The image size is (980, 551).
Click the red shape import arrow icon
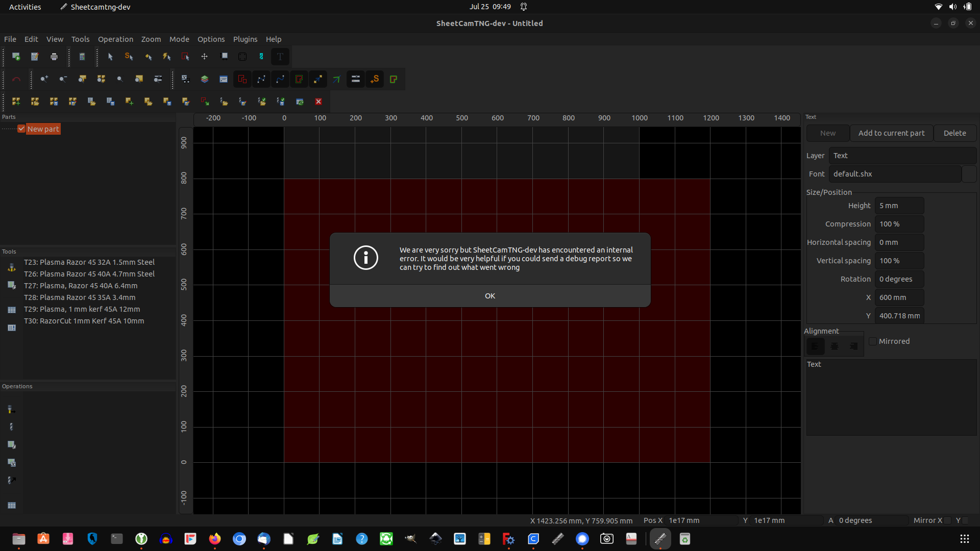point(205,102)
